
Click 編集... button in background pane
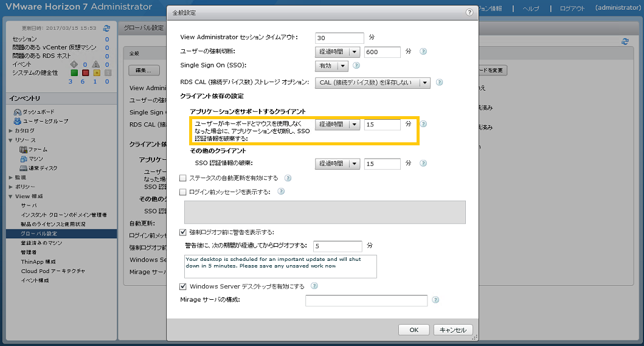click(x=144, y=71)
